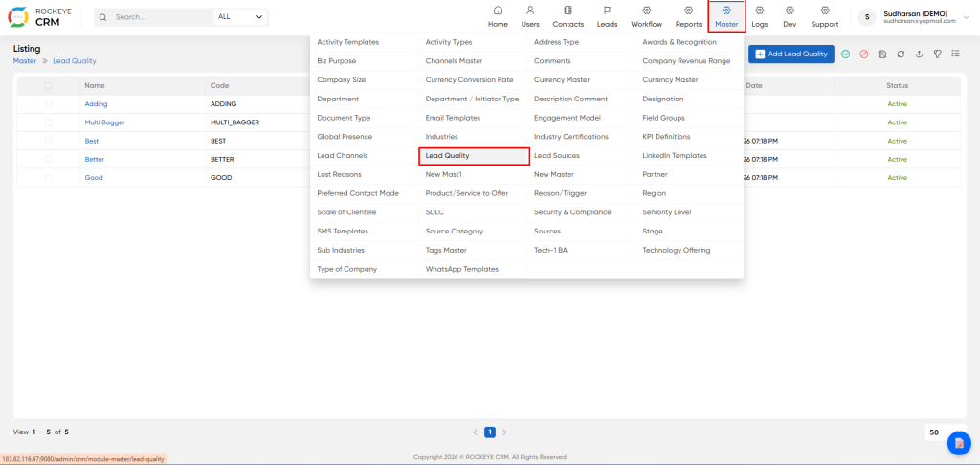
Task: Open the Workflow section
Action: [x=646, y=17]
